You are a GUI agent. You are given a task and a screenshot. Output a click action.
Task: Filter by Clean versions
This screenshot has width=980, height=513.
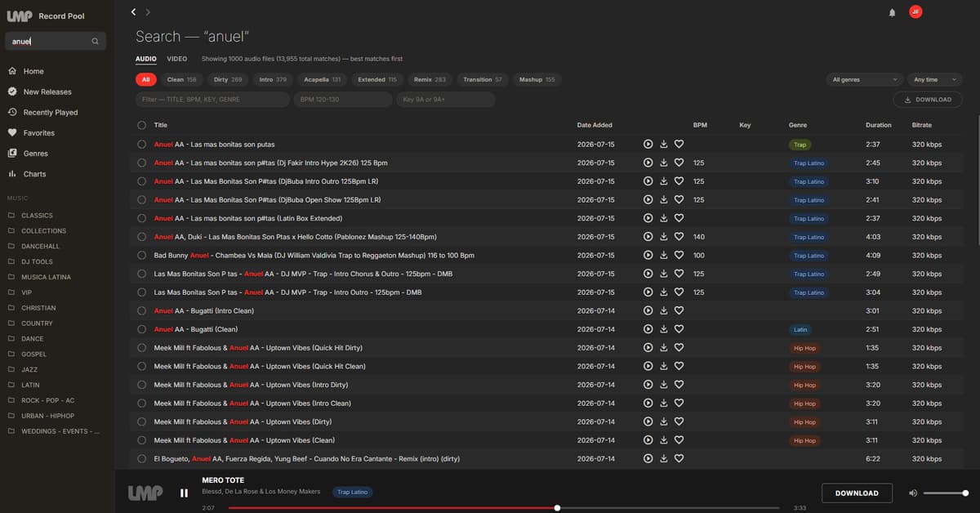tap(181, 80)
